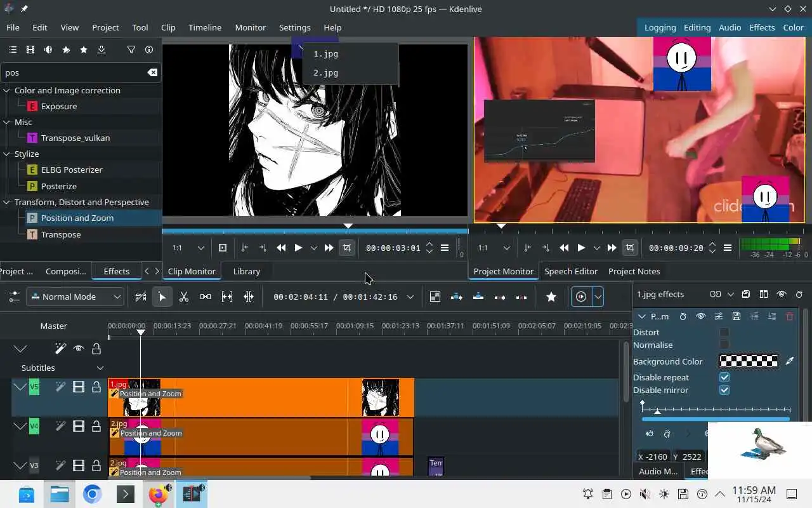Switch to the Logging workspace

[x=660, y=27]
